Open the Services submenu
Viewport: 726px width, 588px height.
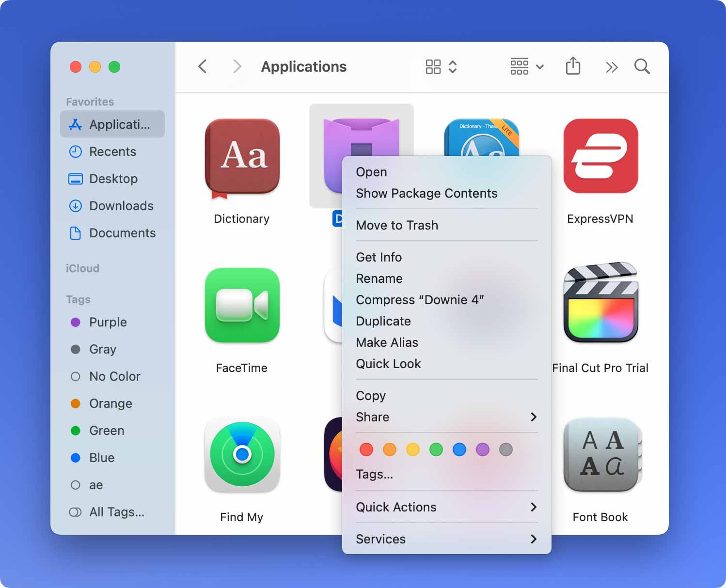[533, 539]
